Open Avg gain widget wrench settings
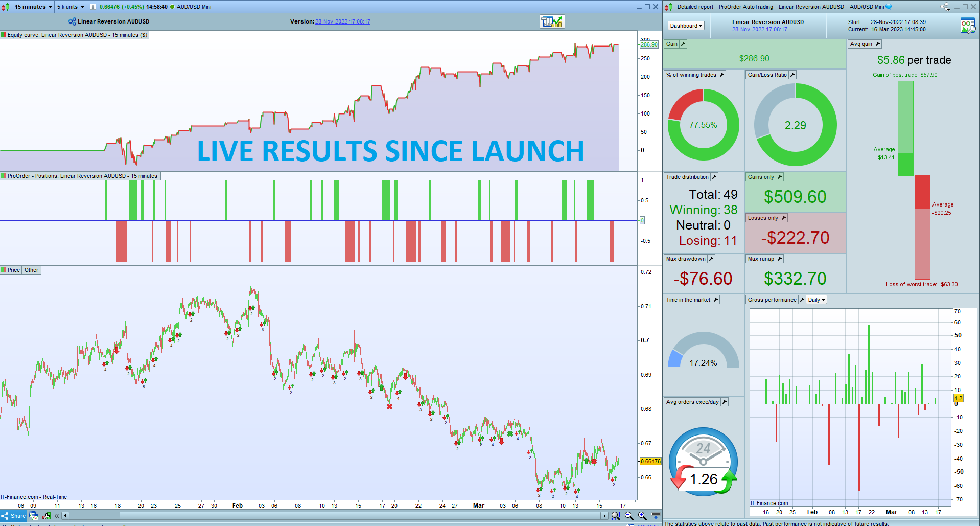 (x=878, y=44)
